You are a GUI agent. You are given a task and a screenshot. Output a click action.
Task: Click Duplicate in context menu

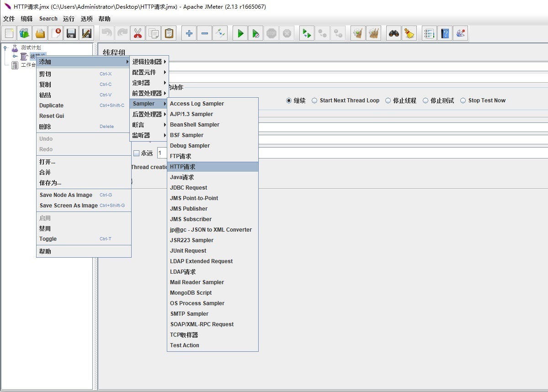[x=84, y=106]
